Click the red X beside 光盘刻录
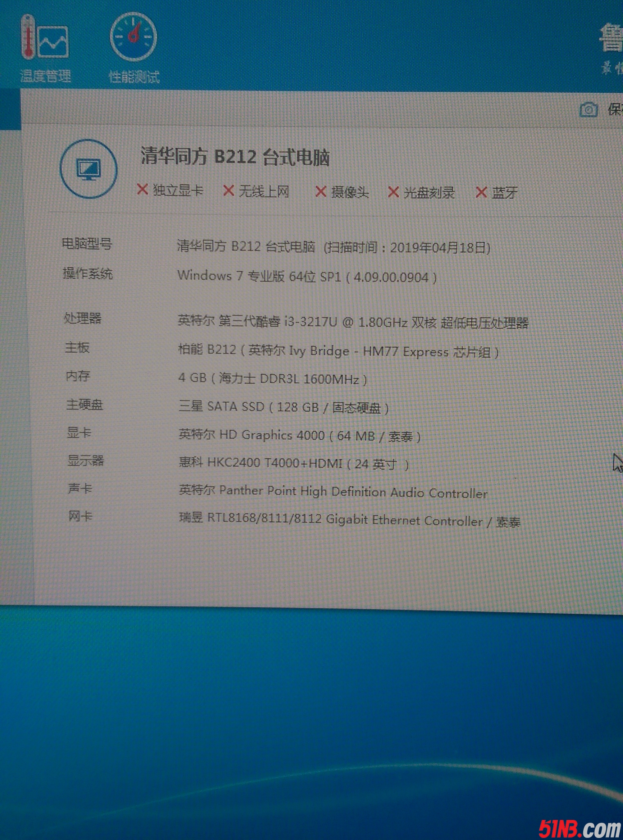Screen dimensions: 623x840 click(x=393, y=192)
